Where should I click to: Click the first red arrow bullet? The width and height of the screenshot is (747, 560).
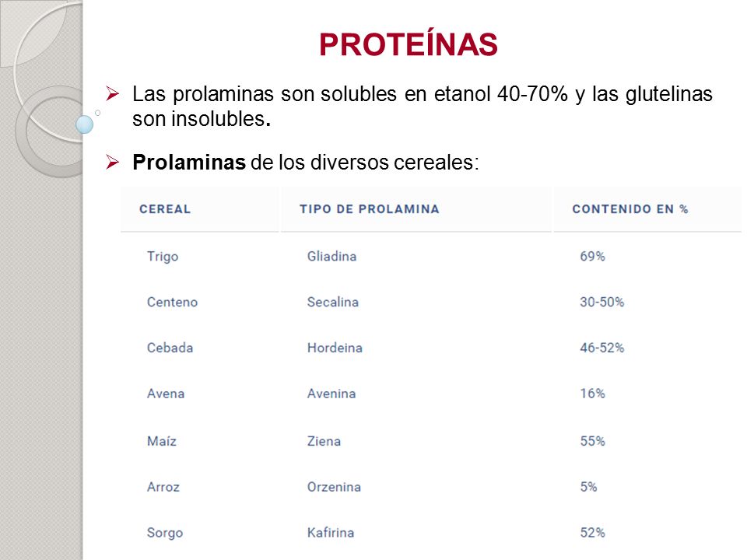112,93
